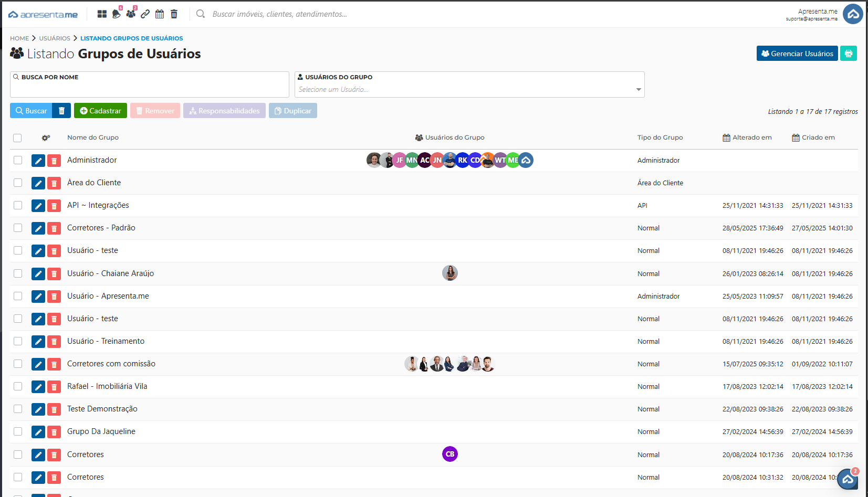This screenshot has height=497, width=868.
Task: Open the chat support bubble icon
Action: click(847, 479)
